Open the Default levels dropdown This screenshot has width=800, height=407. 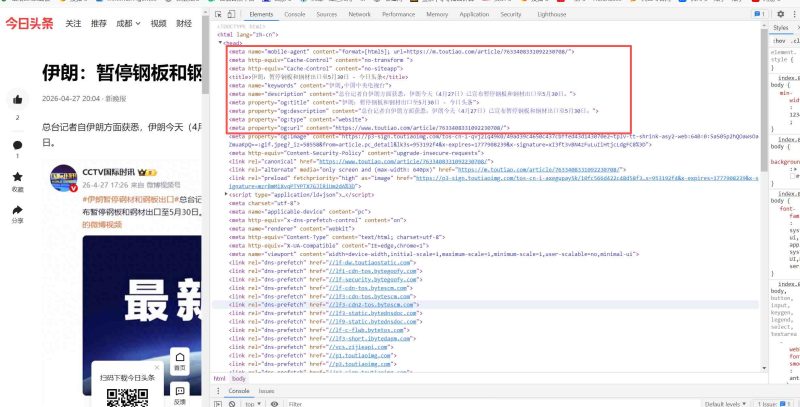pyautogui.click(x=726, y=404)
